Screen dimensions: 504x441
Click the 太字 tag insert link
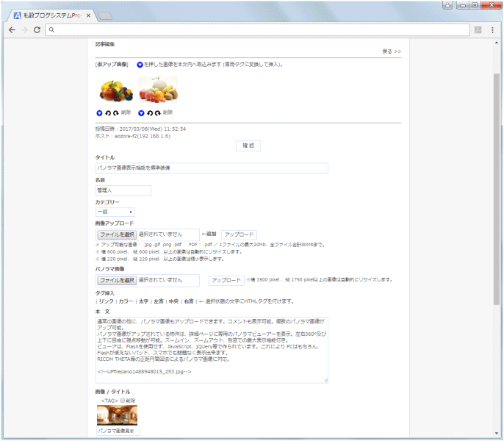coord(143,301)
